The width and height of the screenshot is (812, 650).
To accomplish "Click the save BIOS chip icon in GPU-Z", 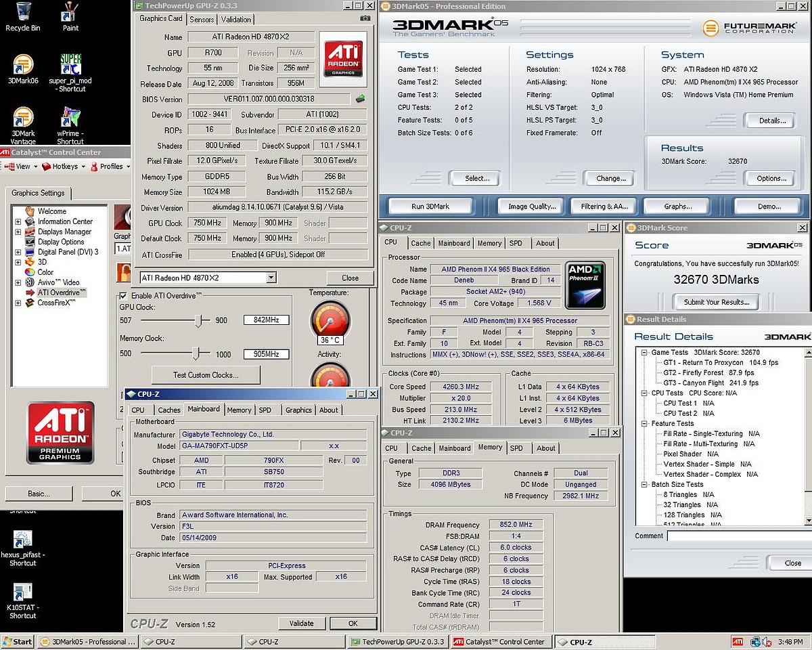I will coord(361,99).
